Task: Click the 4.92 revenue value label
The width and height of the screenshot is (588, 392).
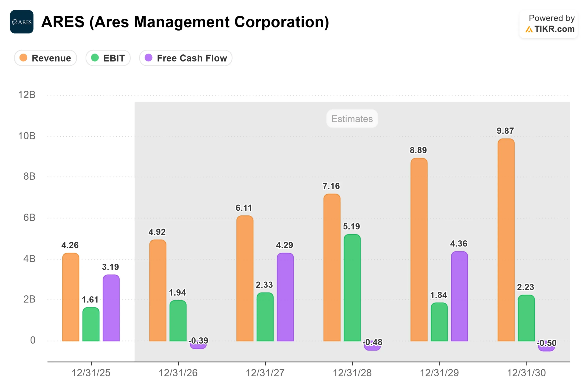Action: [157, 232]
